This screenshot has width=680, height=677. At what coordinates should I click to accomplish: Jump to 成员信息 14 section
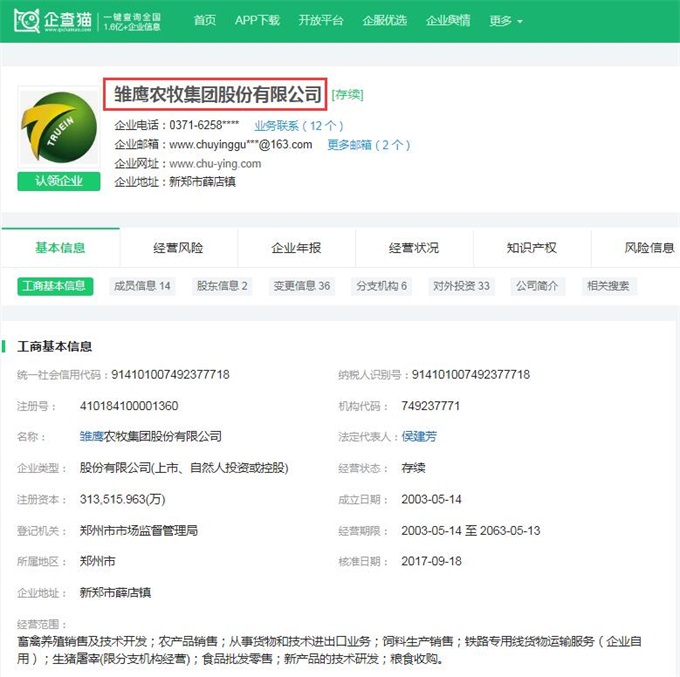coord(142,286)
